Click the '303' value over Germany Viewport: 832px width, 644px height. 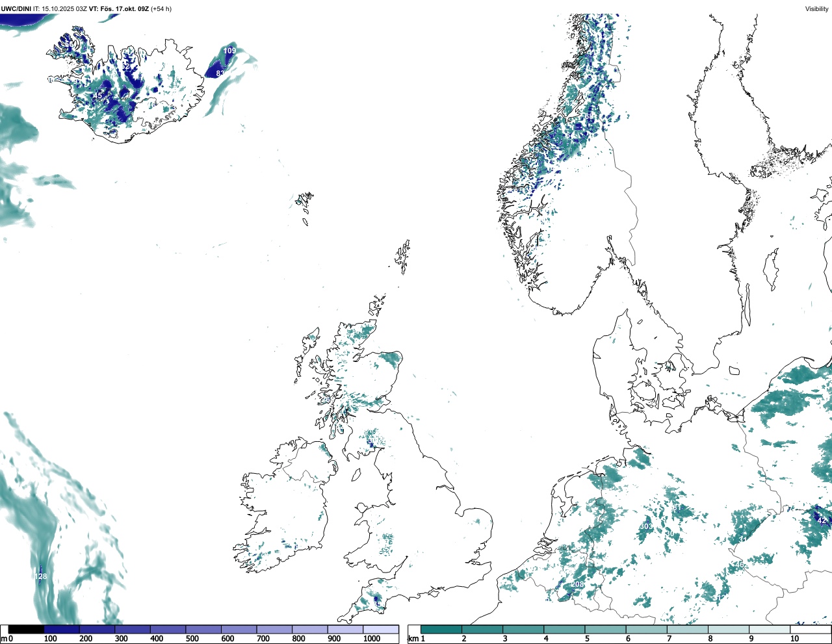click(646, 526)
